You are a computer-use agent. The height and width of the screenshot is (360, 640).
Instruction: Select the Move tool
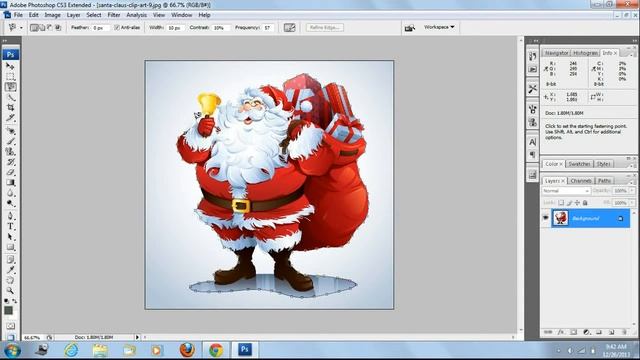(x=10, y=66)
